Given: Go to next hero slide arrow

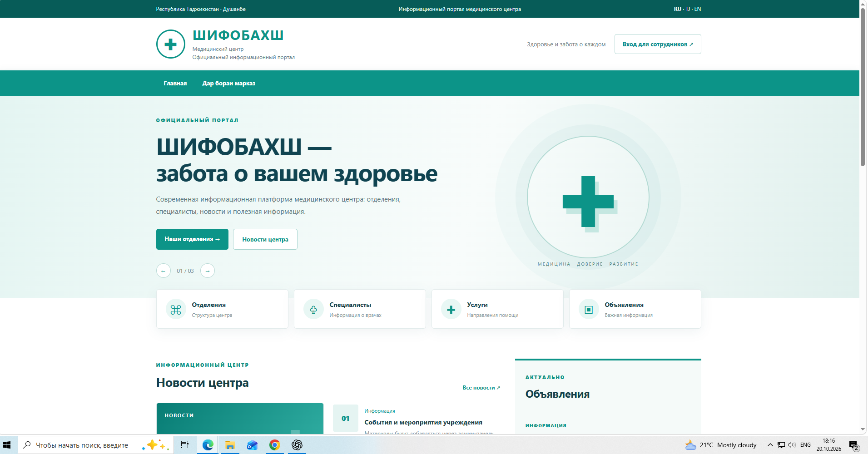Looking at the screenshot, I should coord(208,271).
